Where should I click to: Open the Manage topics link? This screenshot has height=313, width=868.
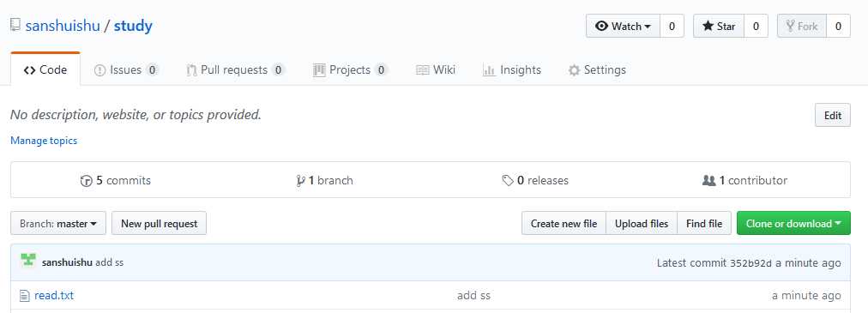[x=44, y=141]
